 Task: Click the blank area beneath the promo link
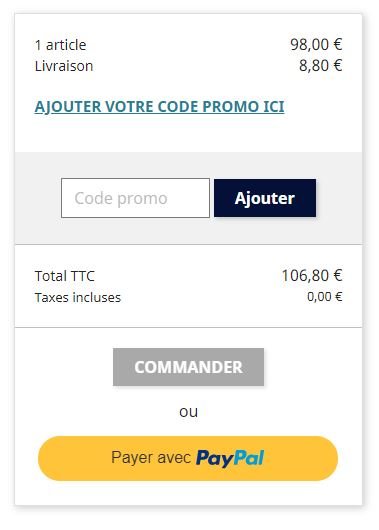tap(188, 134)
